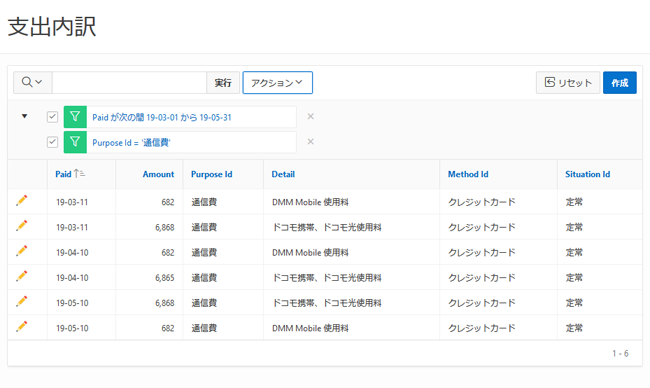Uncheck the Paid date range filter checkbox
Viewport: 650px width, 388px height.
pos(52,117)
